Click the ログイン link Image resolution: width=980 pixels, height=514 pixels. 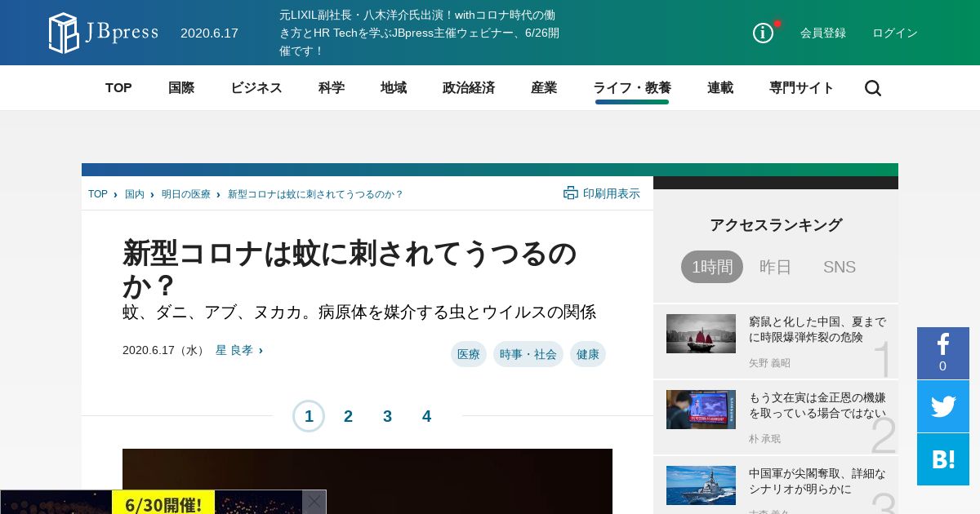coord(895,33)
